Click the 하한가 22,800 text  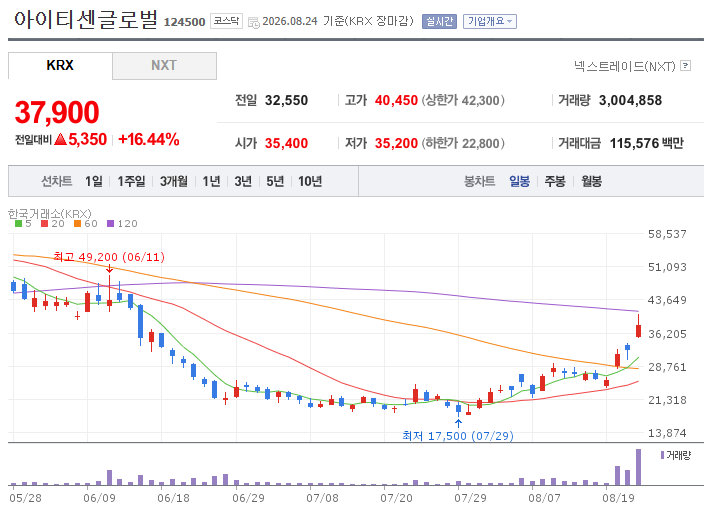click(463, 143)
